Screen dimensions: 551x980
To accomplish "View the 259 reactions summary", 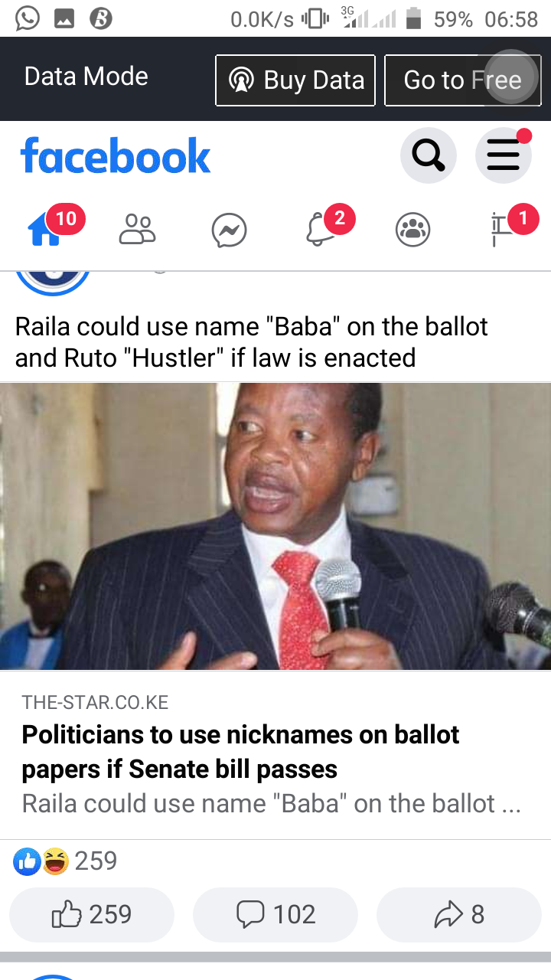I will 66,861.
